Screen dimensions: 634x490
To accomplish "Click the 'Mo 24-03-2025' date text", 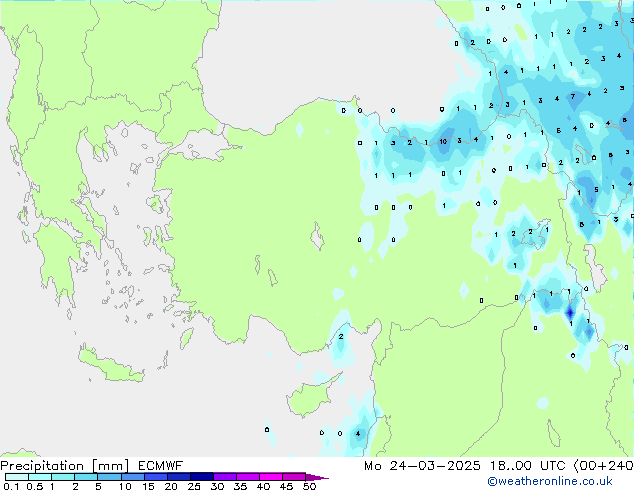I will 422,466.
